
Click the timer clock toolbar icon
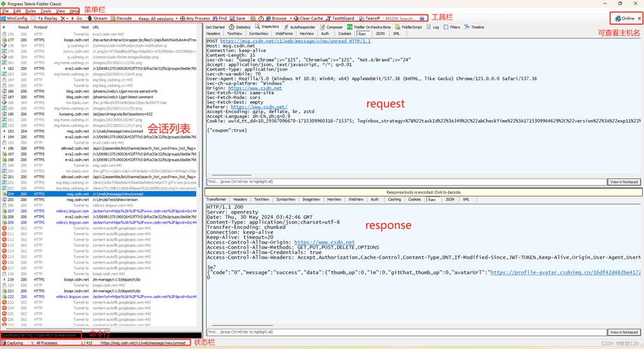point(261,19)
